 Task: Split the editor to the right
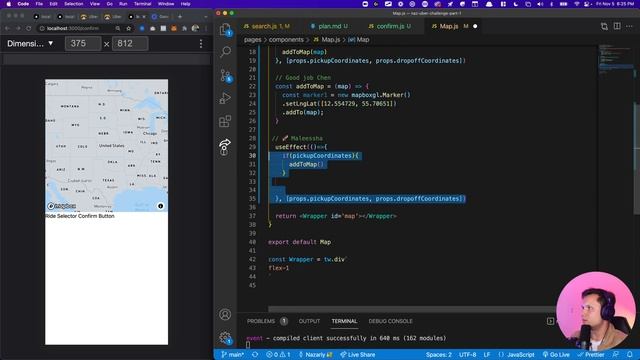pos(617,27)
